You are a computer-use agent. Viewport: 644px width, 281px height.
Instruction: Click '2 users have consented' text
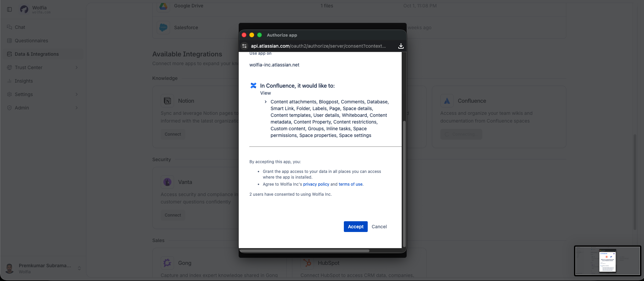290,194
